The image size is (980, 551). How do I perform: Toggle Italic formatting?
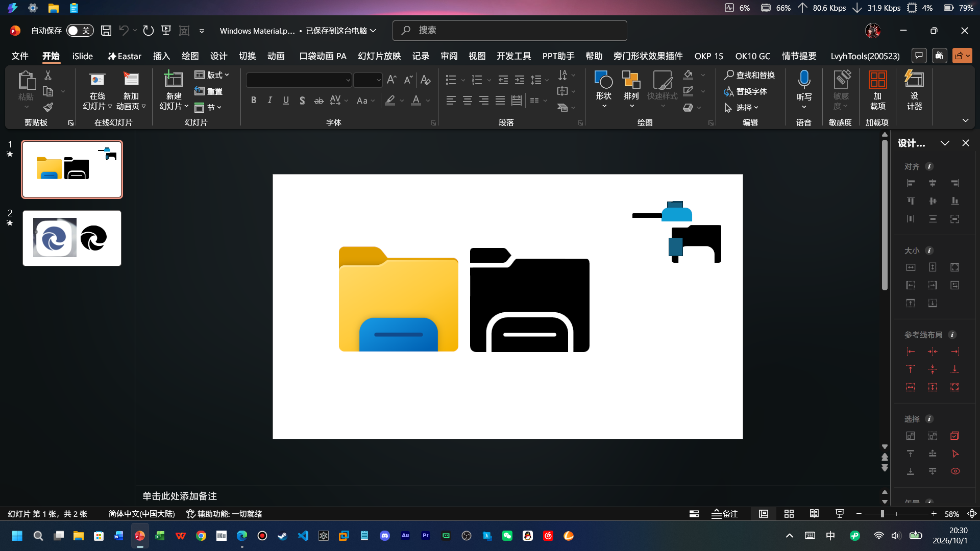(269, 101)
